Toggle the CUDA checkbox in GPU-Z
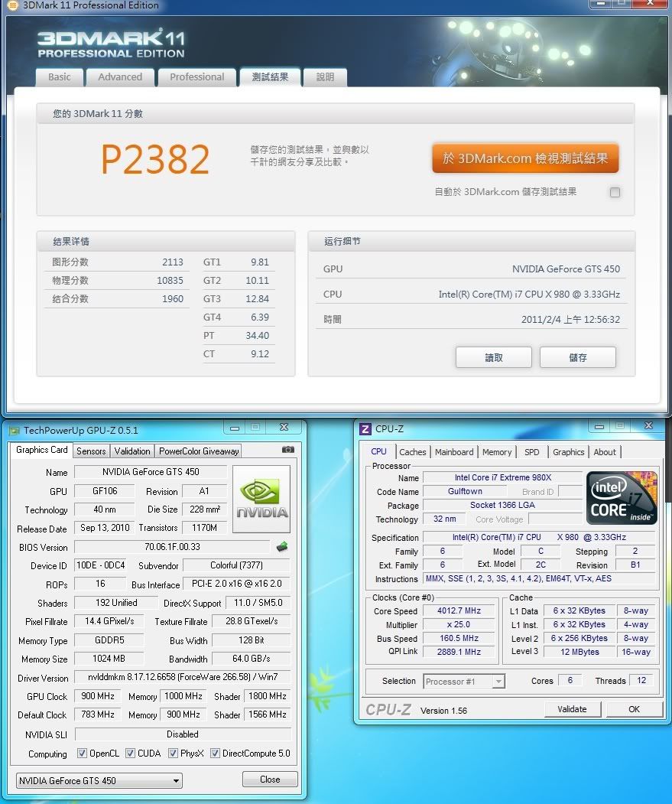The height and width of the screenshot is (804, 672). point(130,754)
